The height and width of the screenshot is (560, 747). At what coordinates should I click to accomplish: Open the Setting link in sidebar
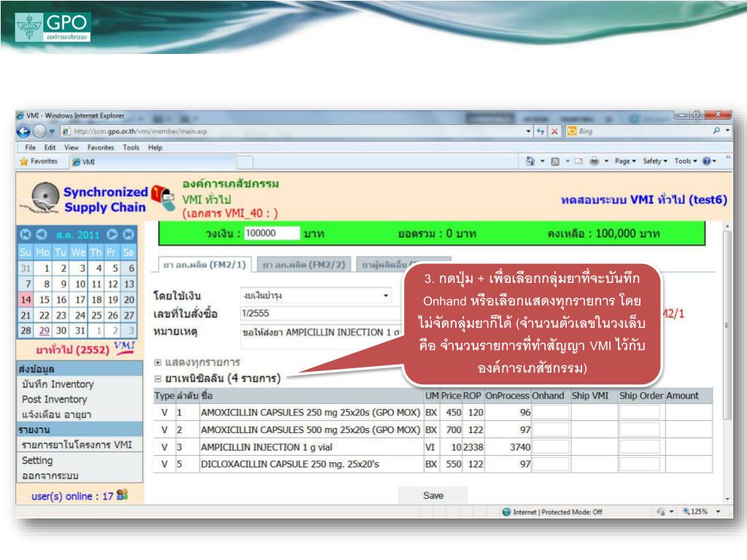click(x=37, y=461)
